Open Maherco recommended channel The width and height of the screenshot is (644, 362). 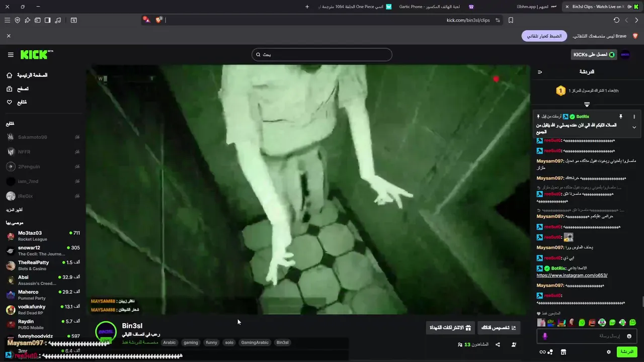(43, 295)
